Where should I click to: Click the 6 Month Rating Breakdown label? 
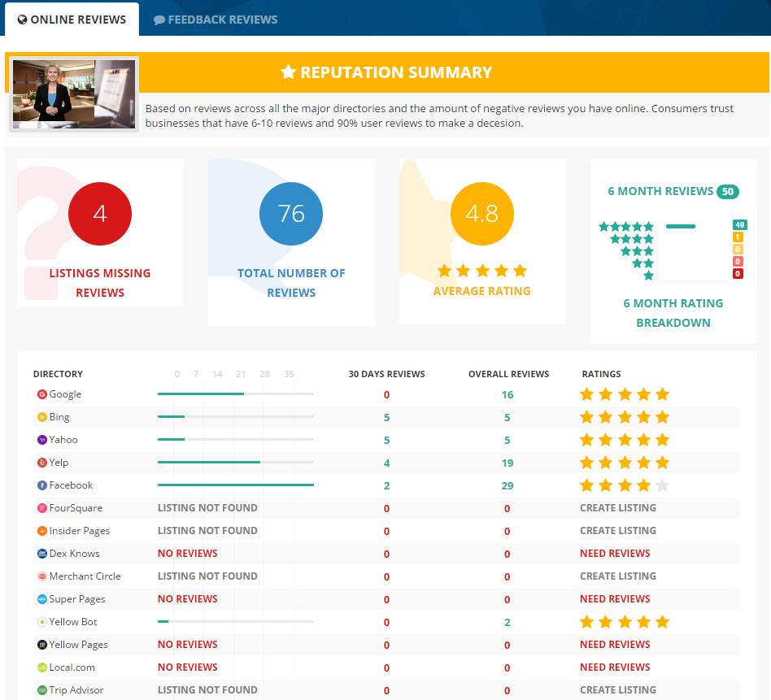(x=673, y=313)
